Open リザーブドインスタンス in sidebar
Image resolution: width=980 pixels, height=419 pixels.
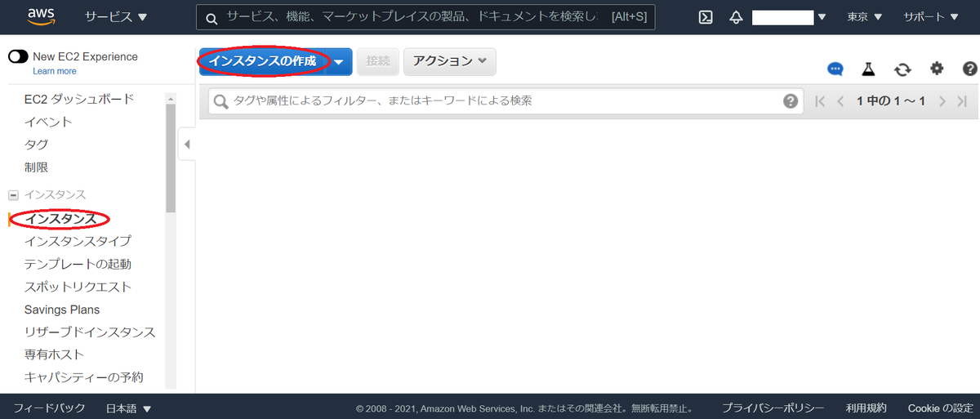pos(90,332)
